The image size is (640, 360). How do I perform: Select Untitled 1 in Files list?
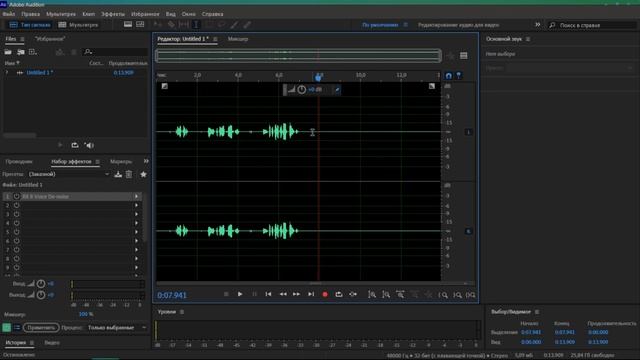(x=40, y=73)
